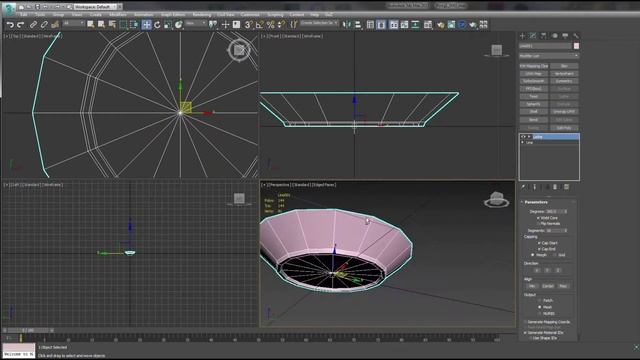Choose the Bind to Space Warp tool
Screen dimensions: 640x360
click(55, 25)
